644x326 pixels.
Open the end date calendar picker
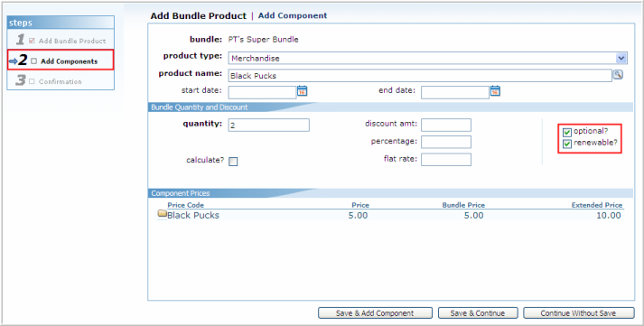point(495,90)
